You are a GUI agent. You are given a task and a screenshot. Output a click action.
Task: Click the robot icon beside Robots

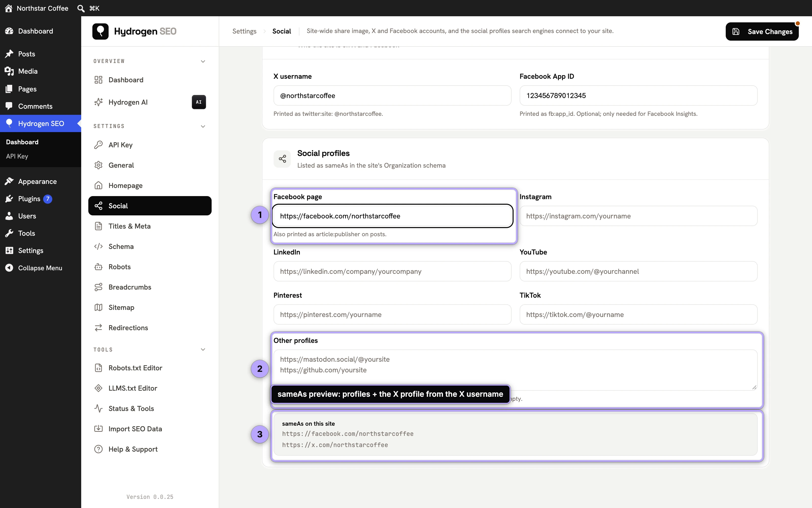coord(98,267)
